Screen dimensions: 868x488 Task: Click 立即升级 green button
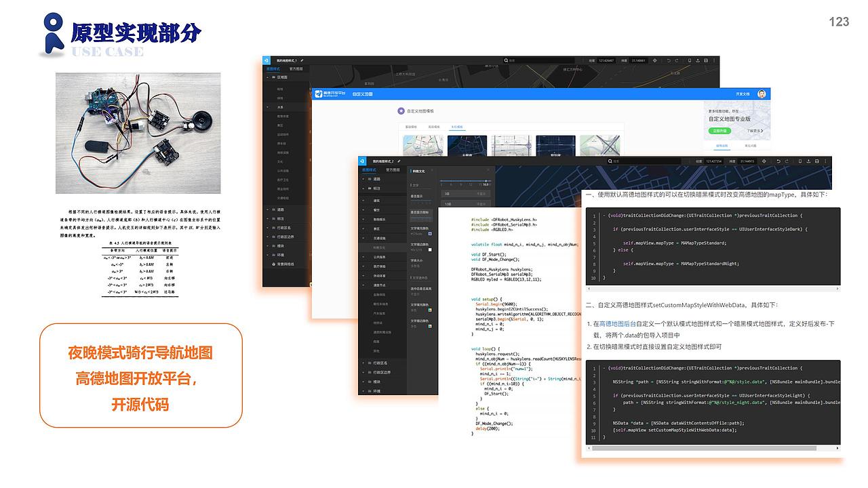(720, 131)
